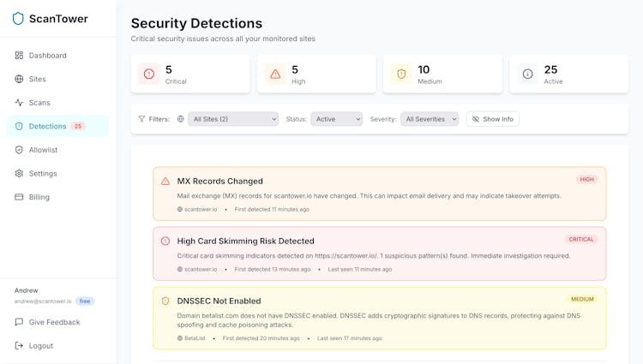
Task: Open the All Severities dropdown
Action: click(x=429, y=119)
